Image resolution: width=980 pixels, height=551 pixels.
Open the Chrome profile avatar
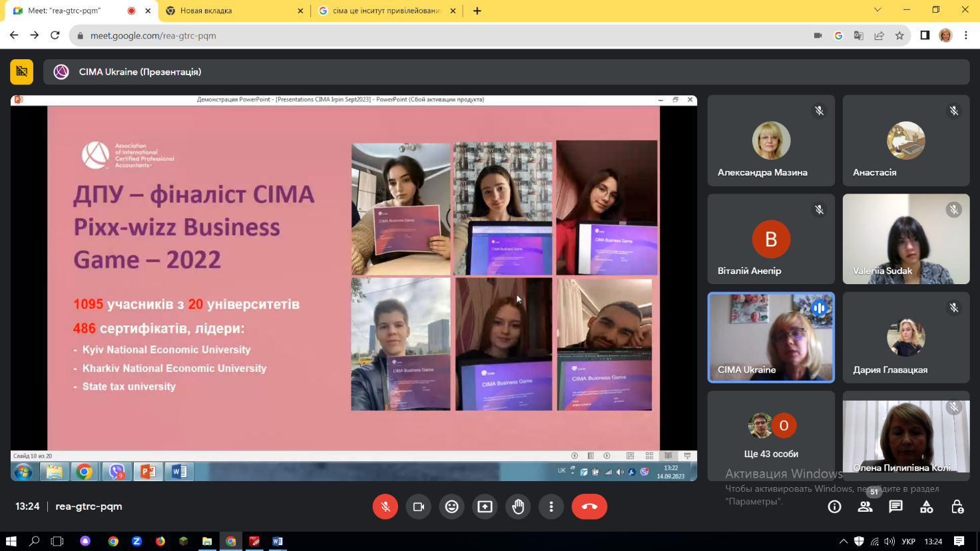point(945,35)
